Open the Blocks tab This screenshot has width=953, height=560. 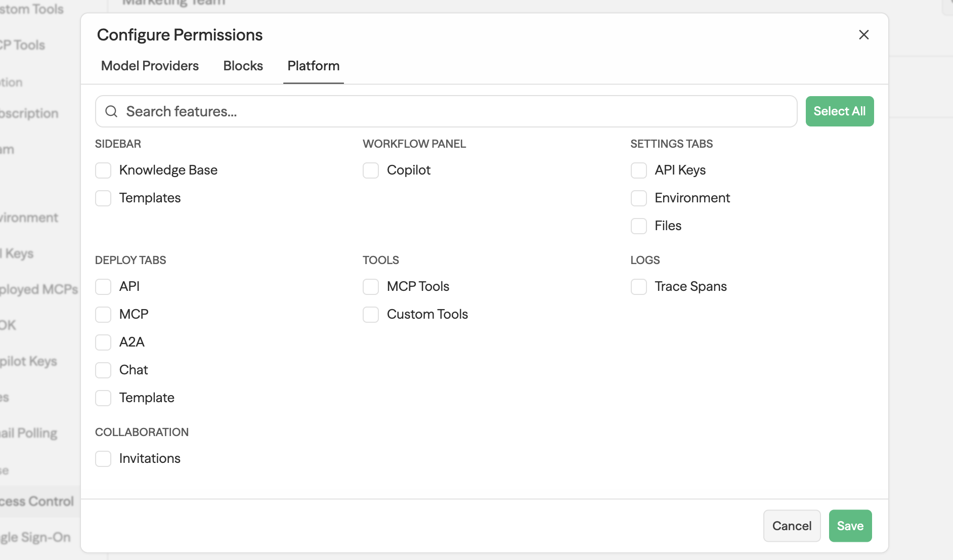point(243,66)
